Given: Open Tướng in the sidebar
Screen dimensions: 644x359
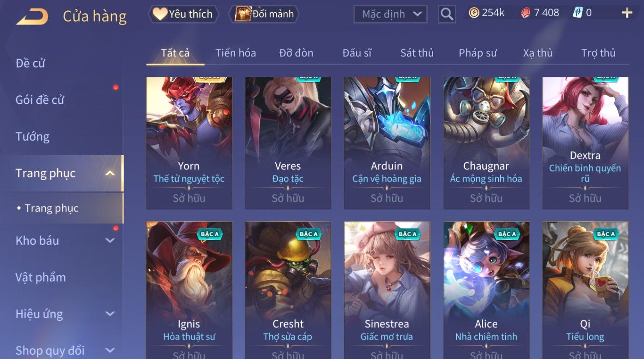Looking at the screenshot, I should click(x=32, y=136).
